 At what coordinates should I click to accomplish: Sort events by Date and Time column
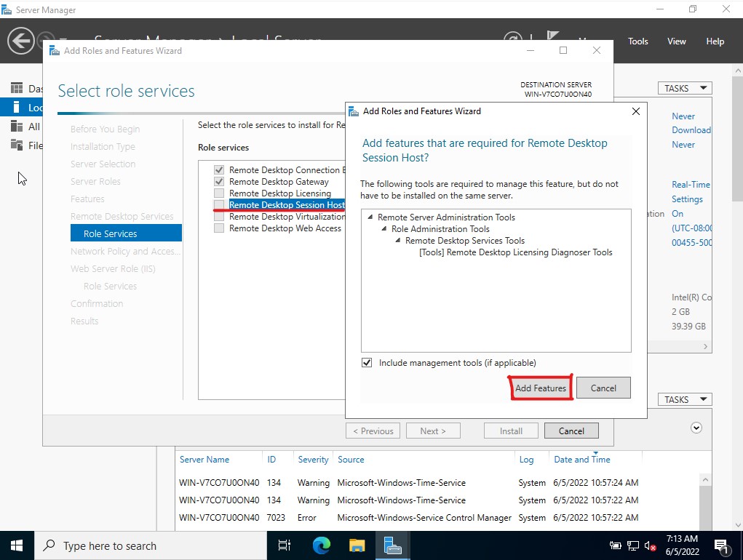(x=582, y=459)
